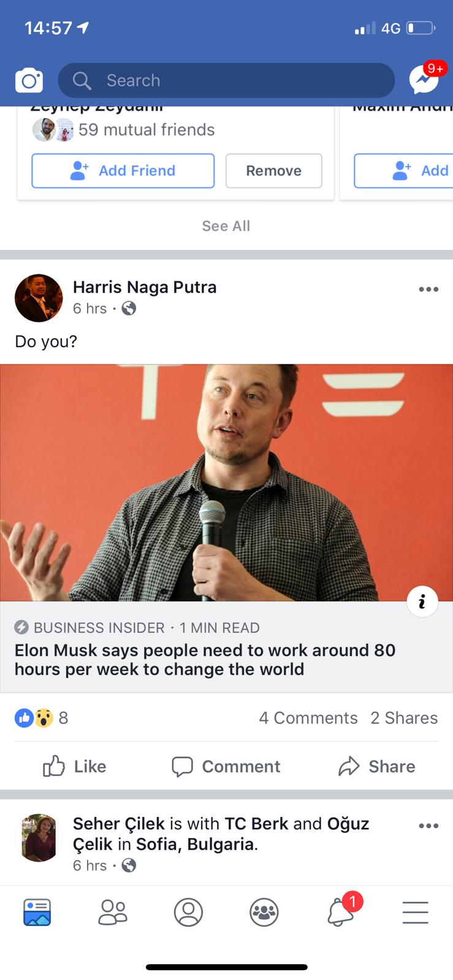This screenshot has height=980, width=453.
Task: Go to the news feed tab
Action: coord(37,912)
